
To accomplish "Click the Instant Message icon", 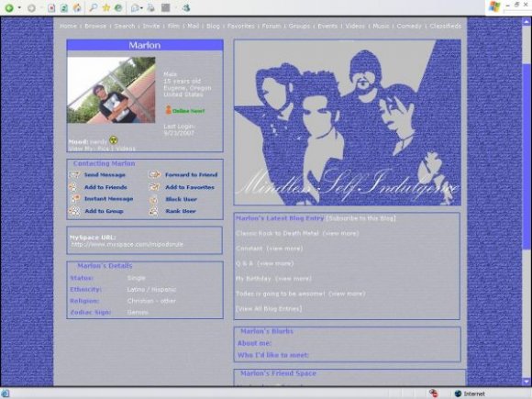I will click(x=75, y=198).
